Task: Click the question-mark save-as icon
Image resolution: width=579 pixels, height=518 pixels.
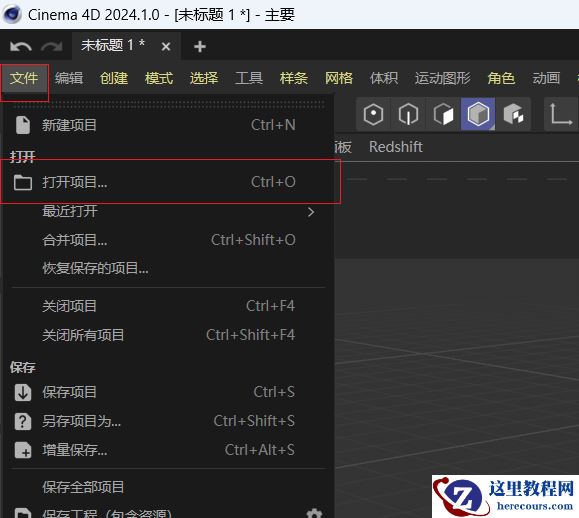Action: [23, 421]
